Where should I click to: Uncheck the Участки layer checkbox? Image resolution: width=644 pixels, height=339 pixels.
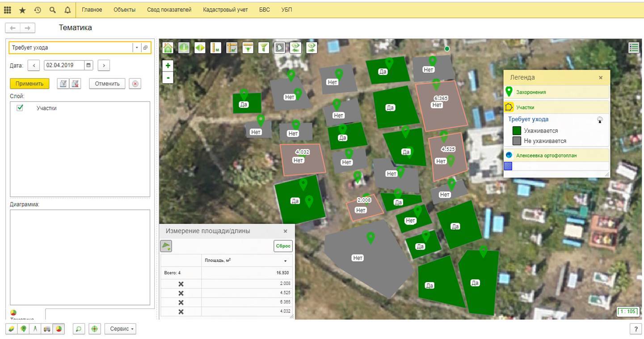20,108
